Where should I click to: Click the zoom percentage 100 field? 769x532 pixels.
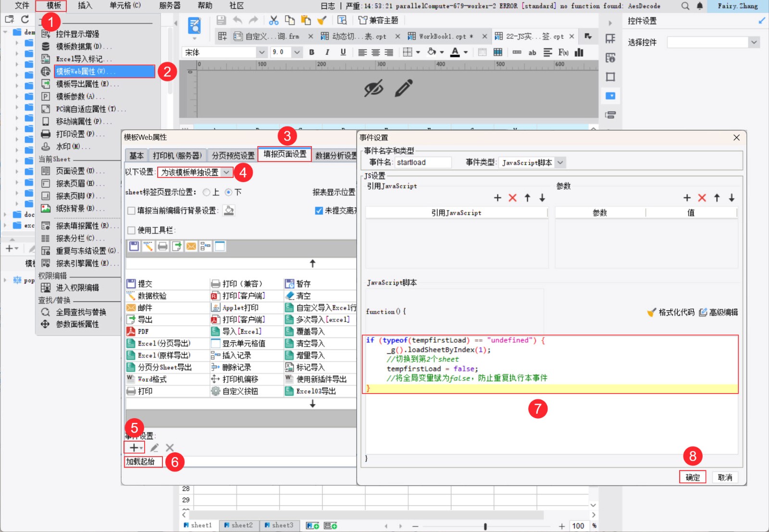[579, 526]
